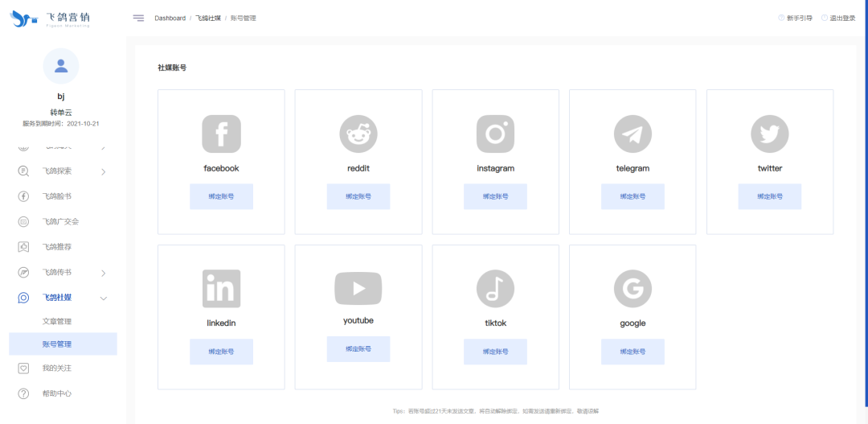The width and height of the screenshot is (868, 424).
Task: Bind a TikTok account with 绑定账号
Action: pos(495,352)
